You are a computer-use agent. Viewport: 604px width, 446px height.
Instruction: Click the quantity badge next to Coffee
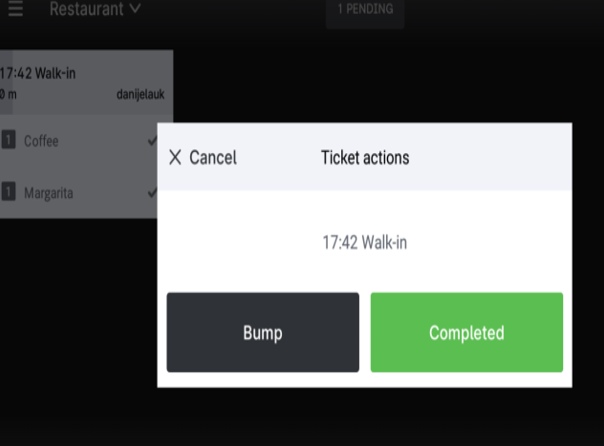9,141
